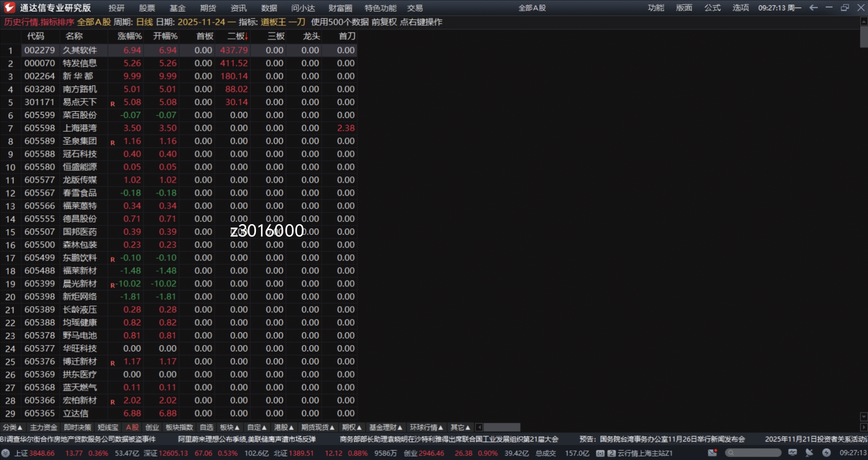Click the 选项 button in title bar
The width and height of the screenshot is (868, 460).
(741, 8)
